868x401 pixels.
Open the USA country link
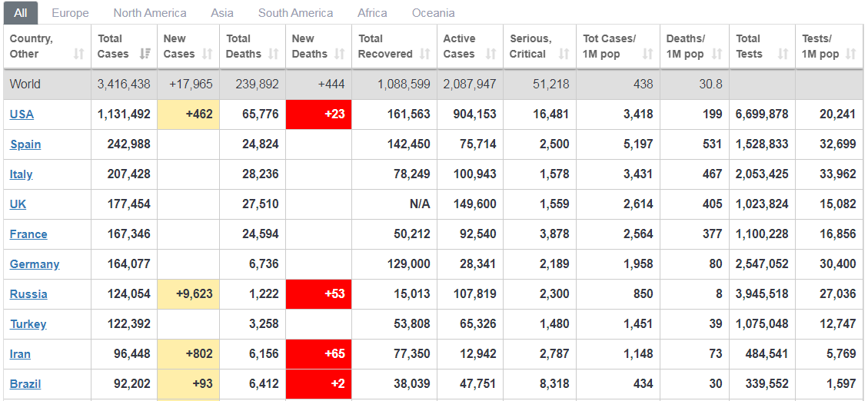[22, 114]
